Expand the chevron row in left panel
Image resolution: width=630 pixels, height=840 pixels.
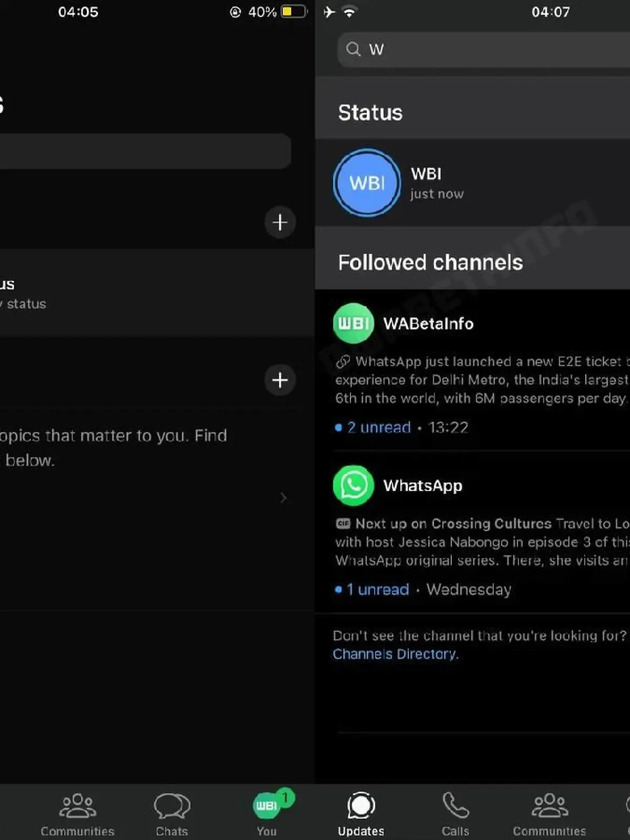click(x=283, y=498)
